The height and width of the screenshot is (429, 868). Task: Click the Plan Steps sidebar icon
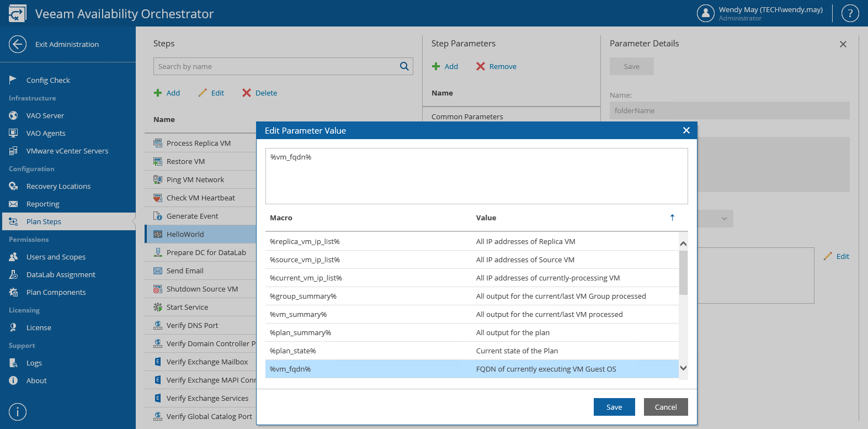pyautogui.click(x=13, y=221)
